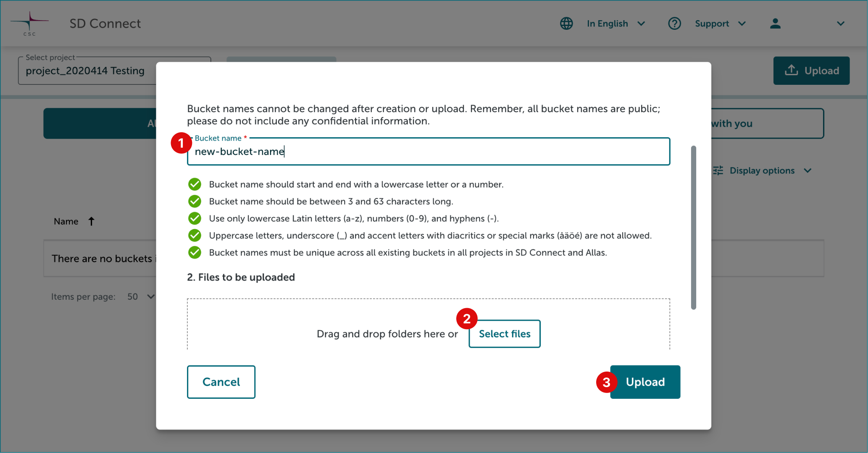The height and width of the screenshot is (453, 868).
Task: Click the help question mark icon
Action: 674,24
